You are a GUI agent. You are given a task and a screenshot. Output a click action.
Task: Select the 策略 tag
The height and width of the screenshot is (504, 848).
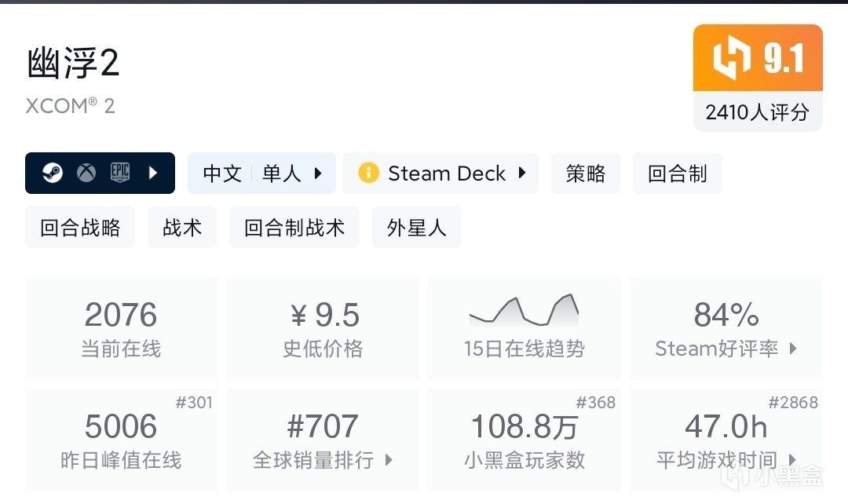[586, 173]
